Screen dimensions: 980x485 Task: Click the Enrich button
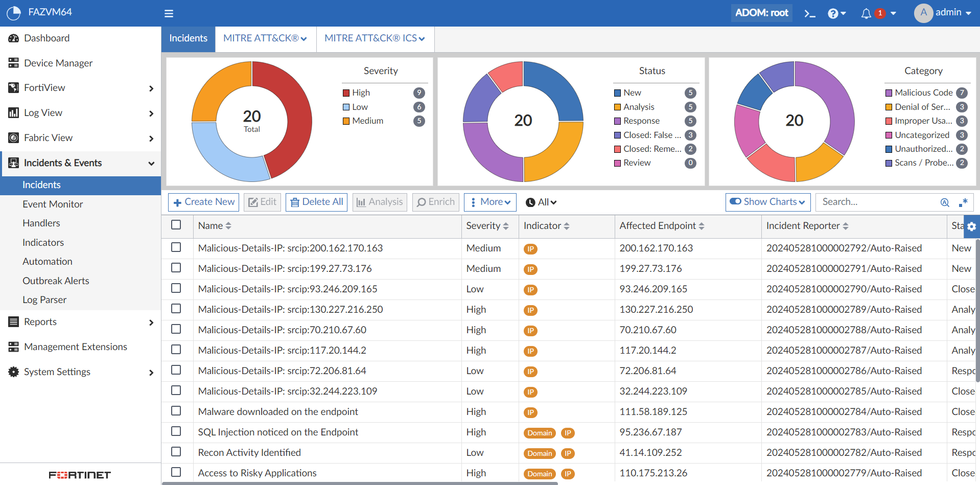(435, 202)
